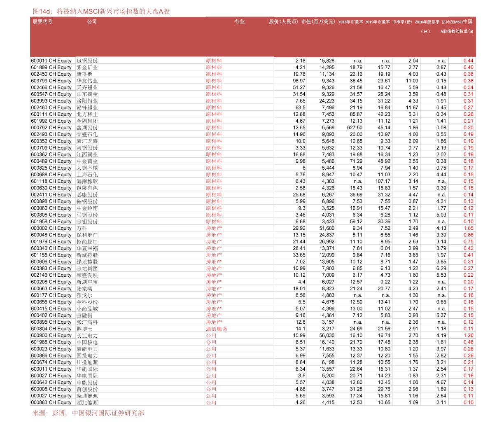Click the 公司 column header
Viewport: 504px width, 425px height.
(92, 22)
